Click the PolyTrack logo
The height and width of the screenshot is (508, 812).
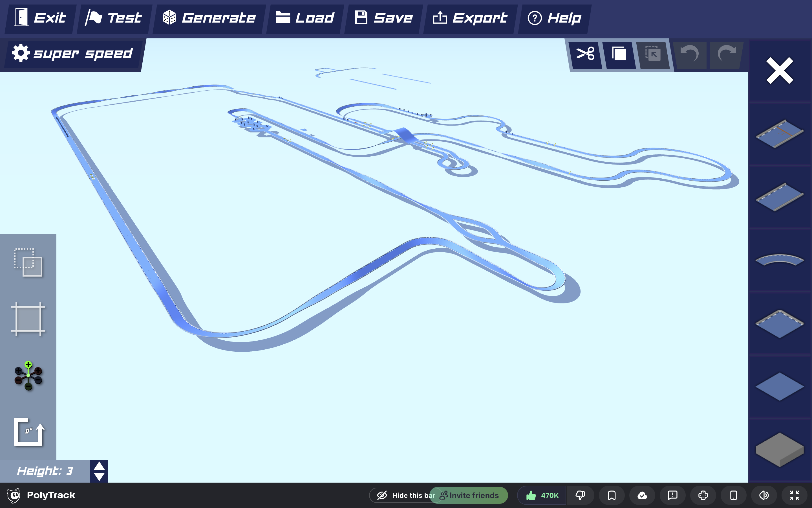click(x=41, y=495)
